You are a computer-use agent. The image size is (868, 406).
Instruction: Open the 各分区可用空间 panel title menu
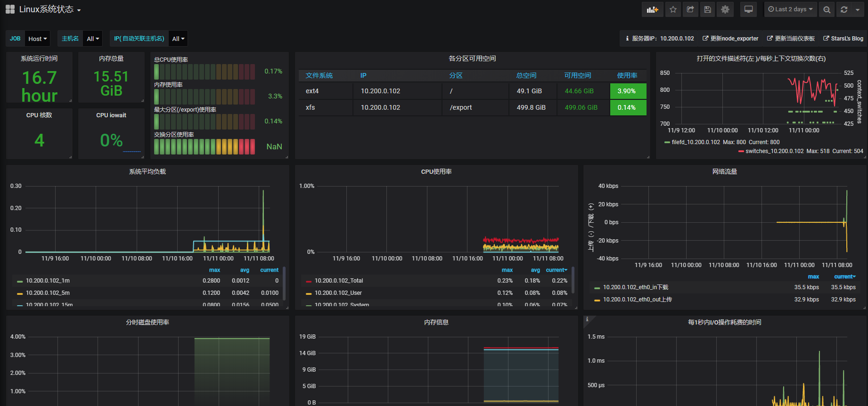472,58
